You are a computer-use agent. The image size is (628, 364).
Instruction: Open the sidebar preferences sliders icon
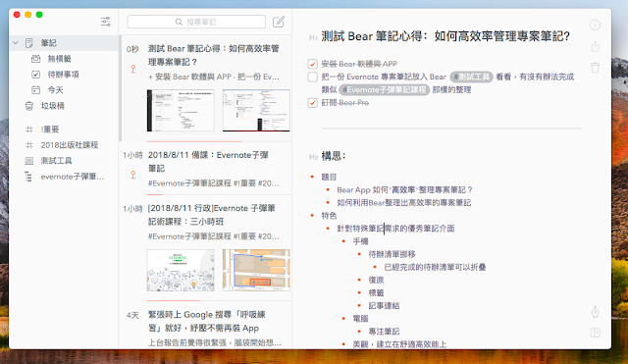106,22
